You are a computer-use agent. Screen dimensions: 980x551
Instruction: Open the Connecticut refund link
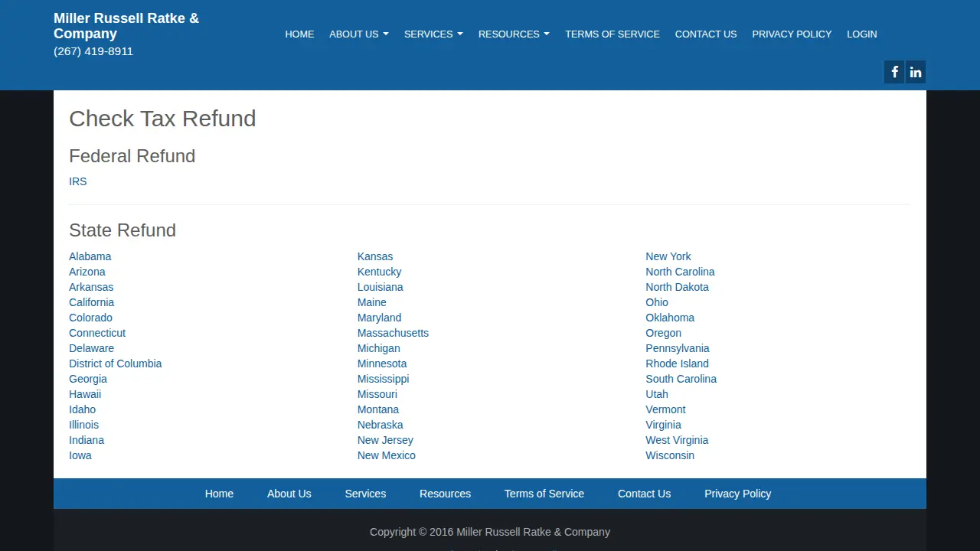point(97,333)
